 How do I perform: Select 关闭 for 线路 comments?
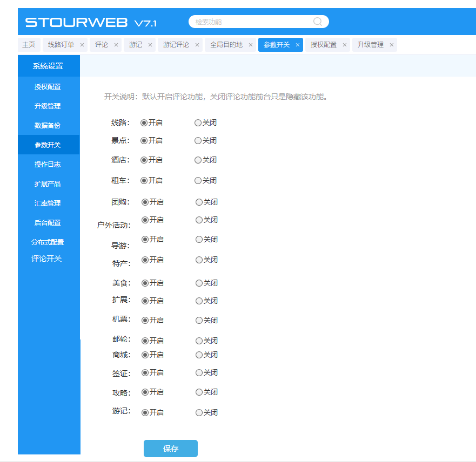point(198,123)
